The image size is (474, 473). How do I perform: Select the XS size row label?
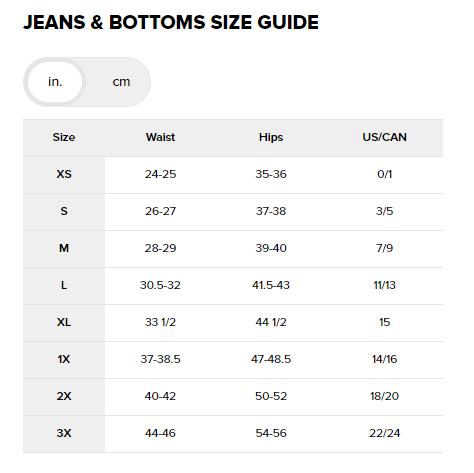point(64,174)
